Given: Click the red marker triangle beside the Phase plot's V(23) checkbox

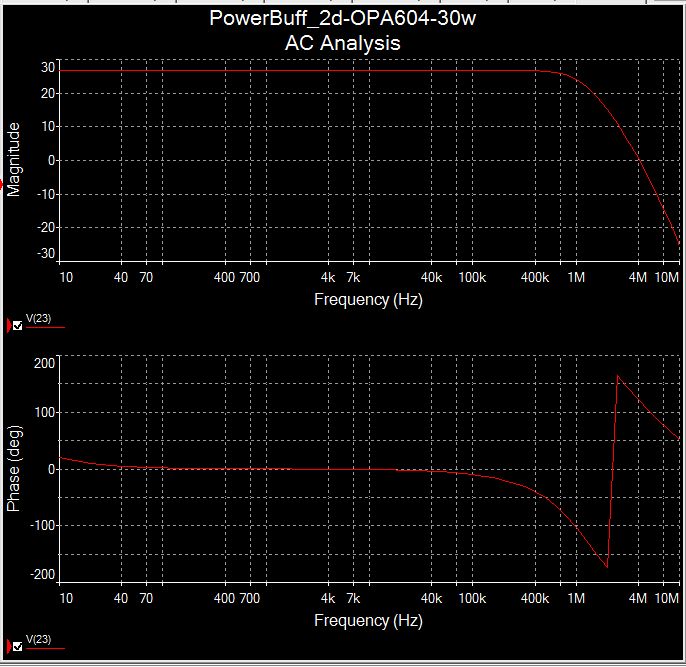Looking at the screenshot, I should [x=9, y=646].
